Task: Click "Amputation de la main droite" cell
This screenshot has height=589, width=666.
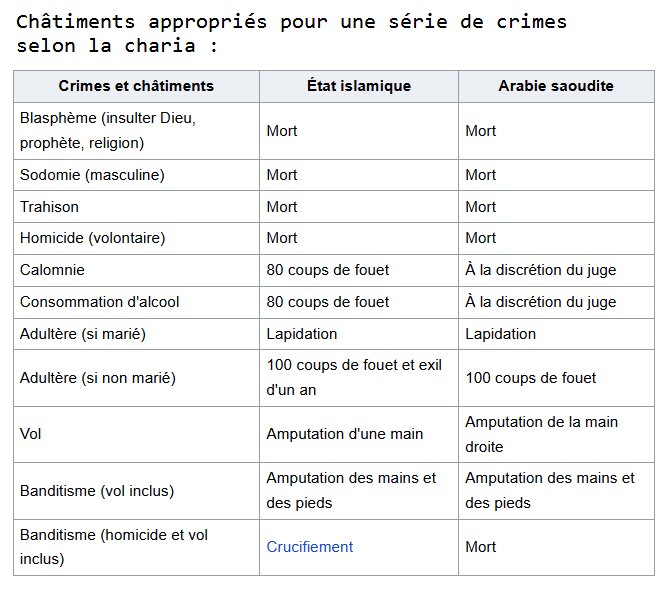Action: pyautogui.click(x=555, y=434)
